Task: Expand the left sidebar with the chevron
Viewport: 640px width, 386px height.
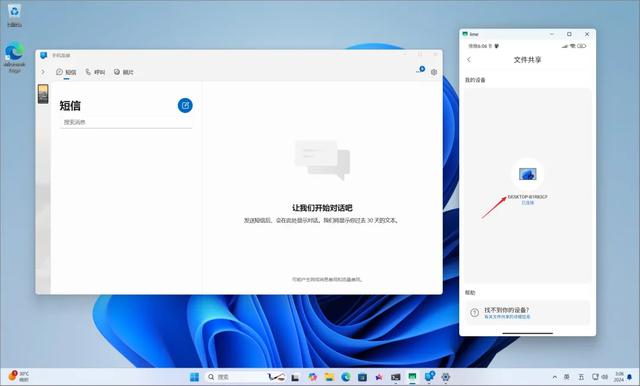Action: click(43, 72)
